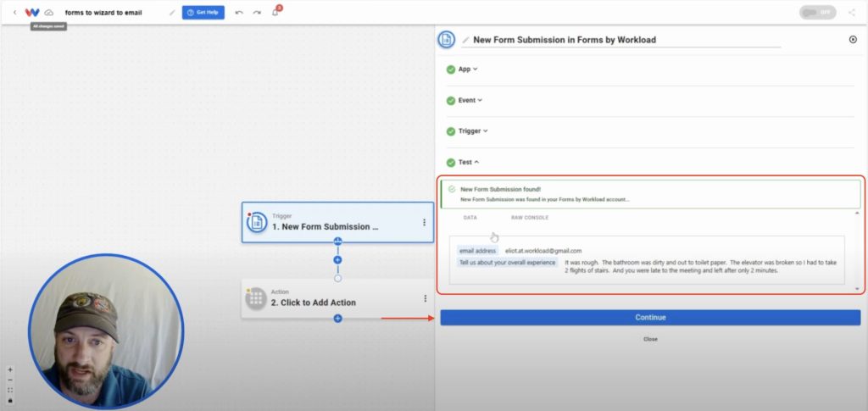Image resolution: width=868 pixels, height=411 pixels.
Task: Click the Trigger green checkmark
Action: [x=451, y=131]
